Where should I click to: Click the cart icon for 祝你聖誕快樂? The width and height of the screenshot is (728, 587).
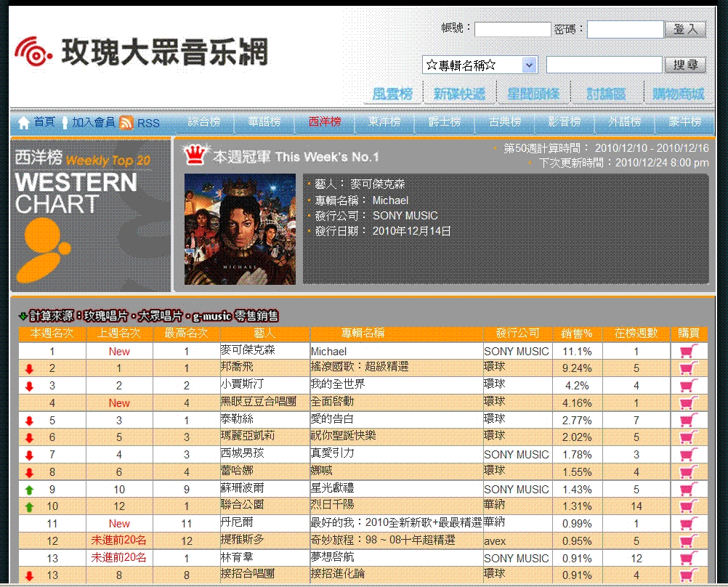pos(689,437)
